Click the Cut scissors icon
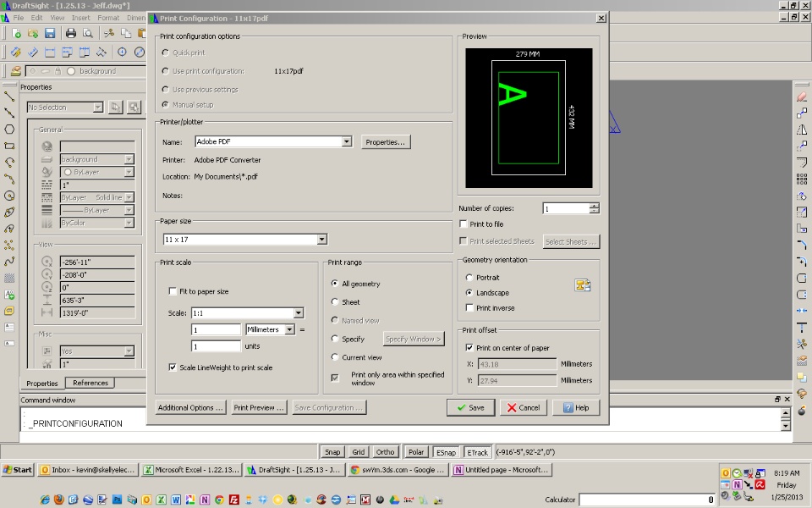Screen dimensions: 812x508 click(109, 34)
